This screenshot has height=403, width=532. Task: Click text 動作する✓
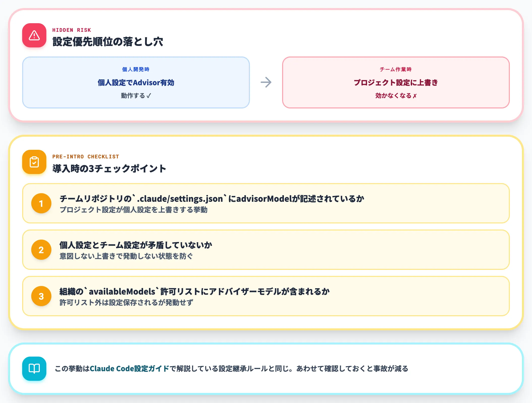(x=136, y=96)
